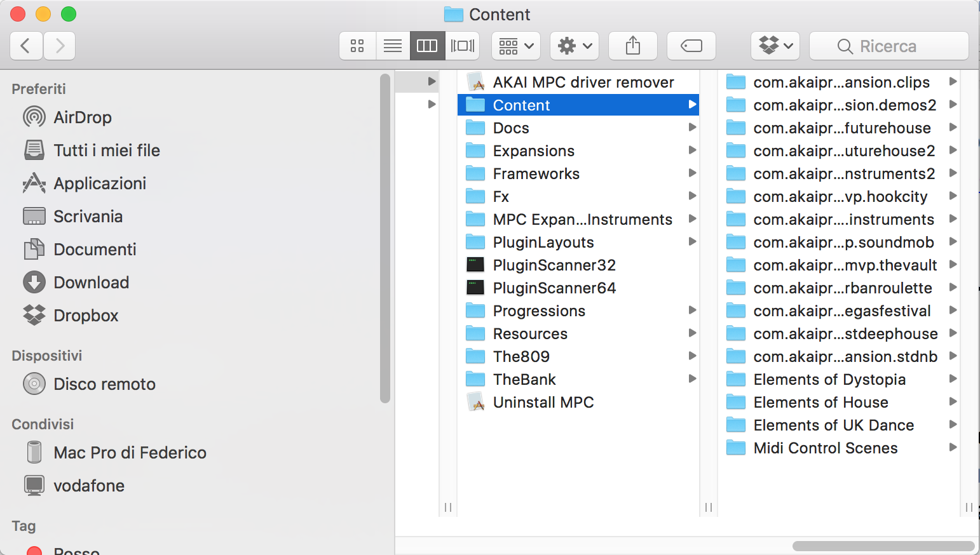This screenshot has width=980, height=555.
Task: Select the Docs folder
Action: tap(578, 128)
